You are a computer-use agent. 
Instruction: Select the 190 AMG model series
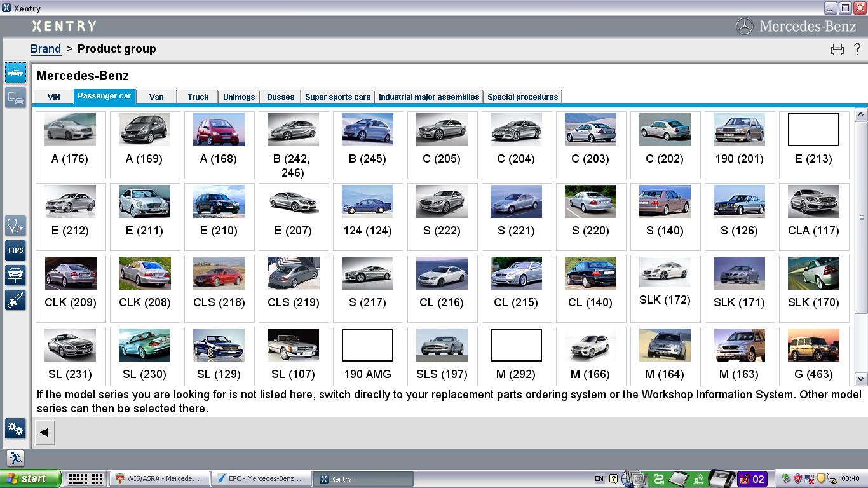tap(367, 356)
